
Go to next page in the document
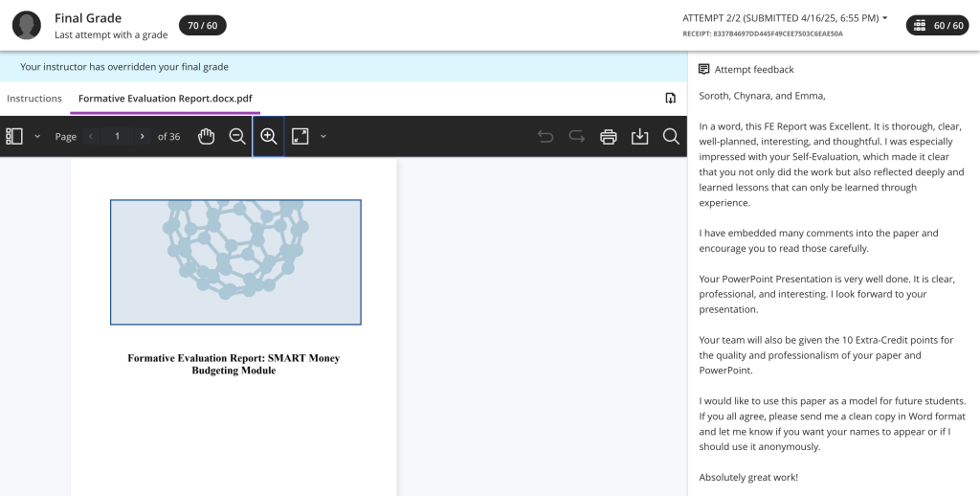[142, 137]
